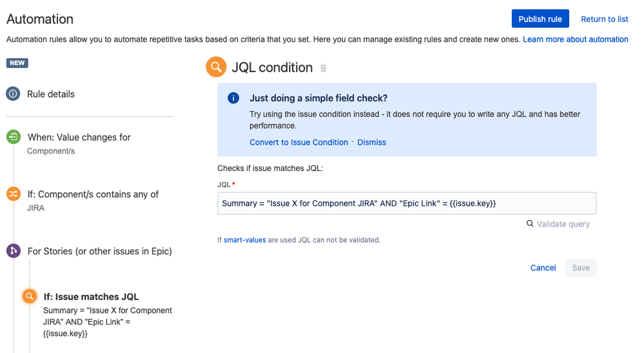The width and height of the screenshot is (644, 353).
Task: Click the orange search icon for Issue matches JQL
Action: point(29,297)
